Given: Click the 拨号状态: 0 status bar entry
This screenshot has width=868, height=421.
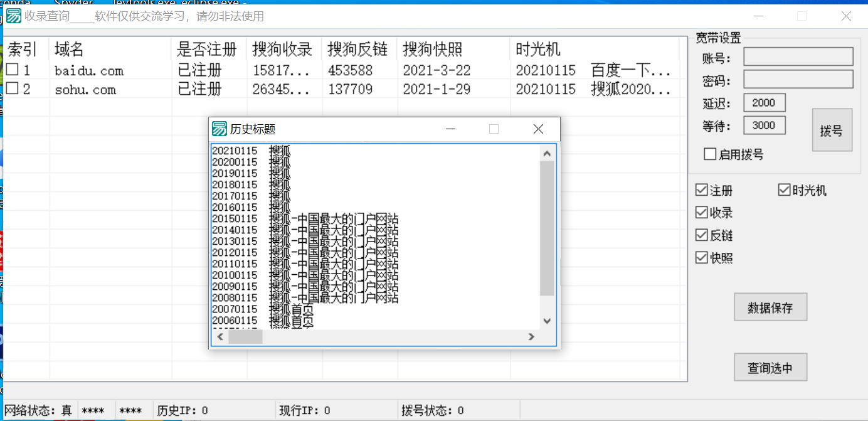Looking at the screenshot, I should pos(433,411).
